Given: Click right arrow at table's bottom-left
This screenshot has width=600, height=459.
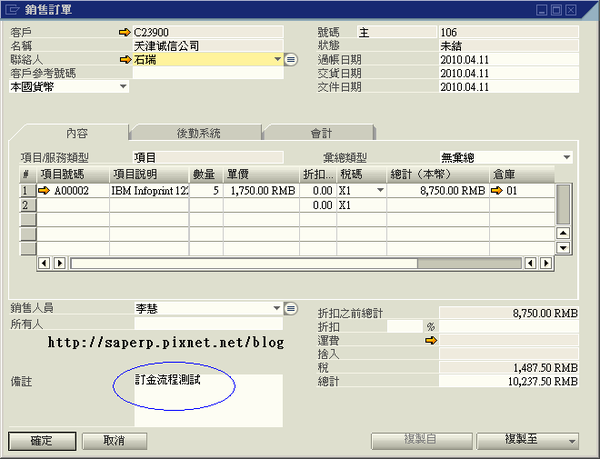Looking at the screenshot, I should 60,263.
